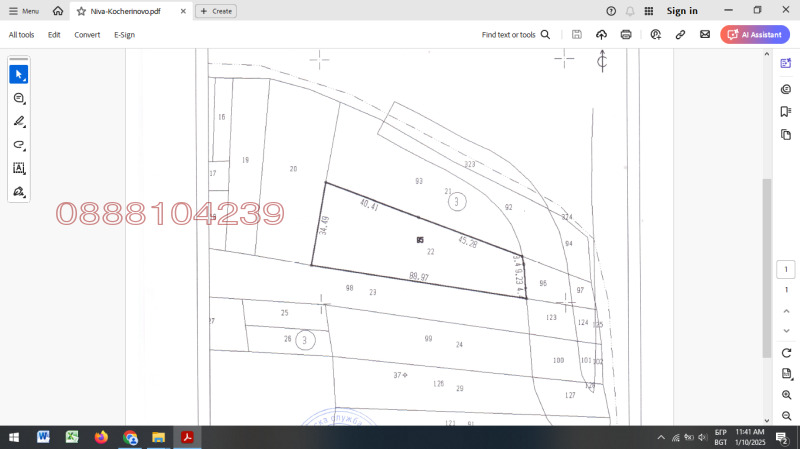Choose the Draw freehand loop tool

point(19,145)
